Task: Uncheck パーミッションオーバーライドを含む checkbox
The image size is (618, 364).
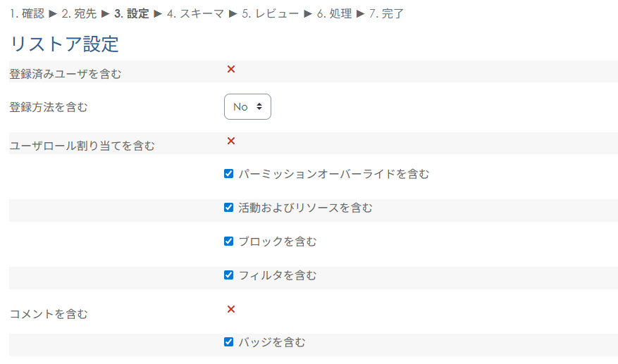Action: [x=228, y=173]
